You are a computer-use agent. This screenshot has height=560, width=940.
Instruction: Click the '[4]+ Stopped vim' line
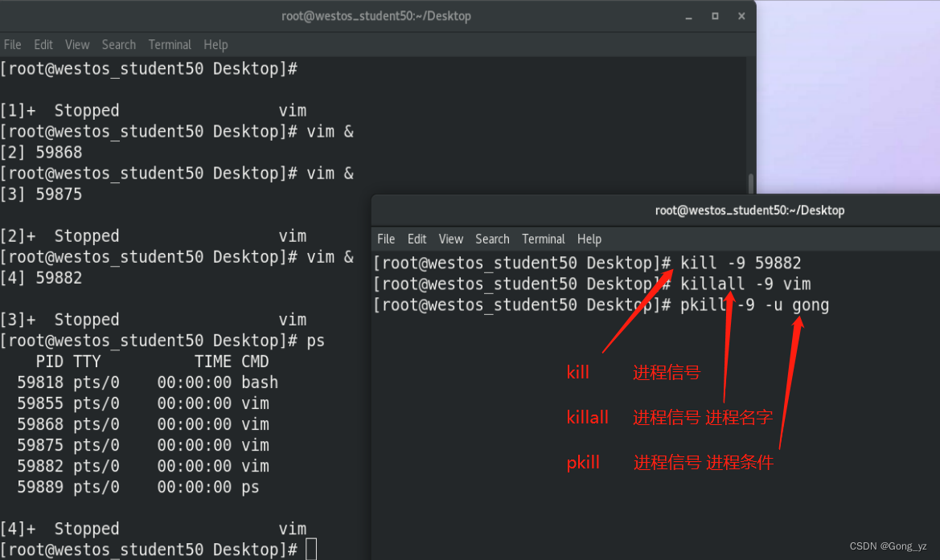click(x=154, y=528)
